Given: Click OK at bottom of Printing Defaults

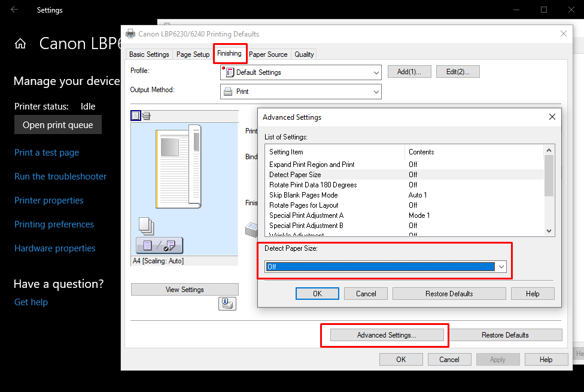Looking at the screenshot, I should click(401, 360).
